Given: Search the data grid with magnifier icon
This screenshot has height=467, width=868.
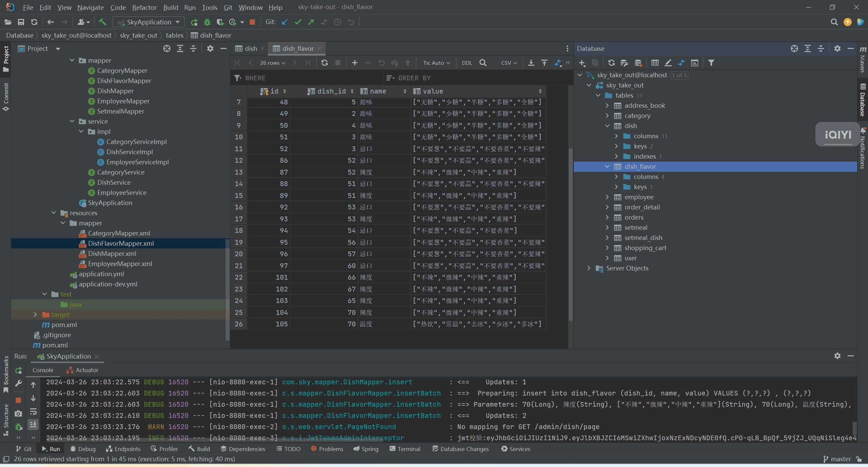Looking at the screenshot, I should point(483,63).
